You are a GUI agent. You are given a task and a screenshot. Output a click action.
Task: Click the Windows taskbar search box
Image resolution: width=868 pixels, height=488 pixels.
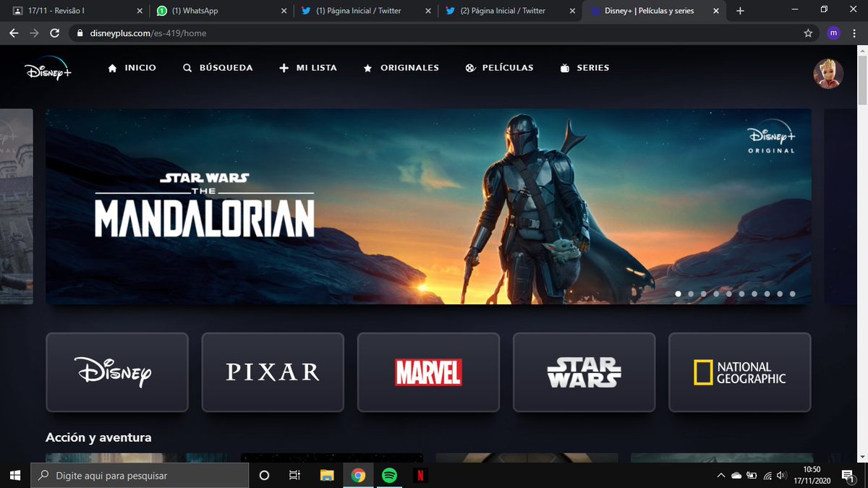(140, 475)
